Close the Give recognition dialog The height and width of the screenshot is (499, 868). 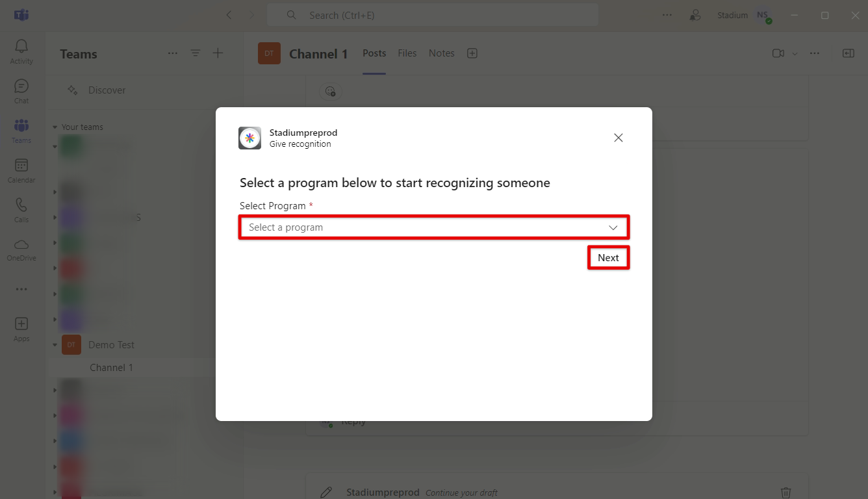[x=619, y=138]
